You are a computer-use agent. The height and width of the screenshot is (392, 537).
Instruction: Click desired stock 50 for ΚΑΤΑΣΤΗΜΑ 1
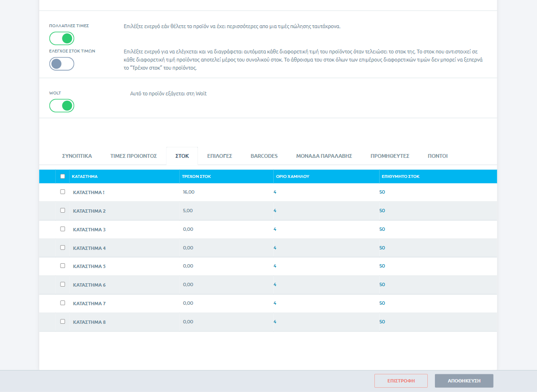coord(382,192)
